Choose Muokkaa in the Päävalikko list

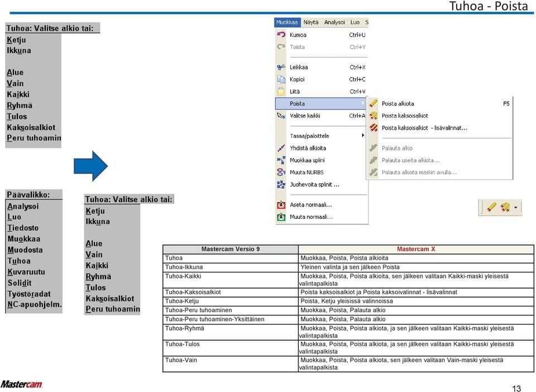tap(24, 239)
